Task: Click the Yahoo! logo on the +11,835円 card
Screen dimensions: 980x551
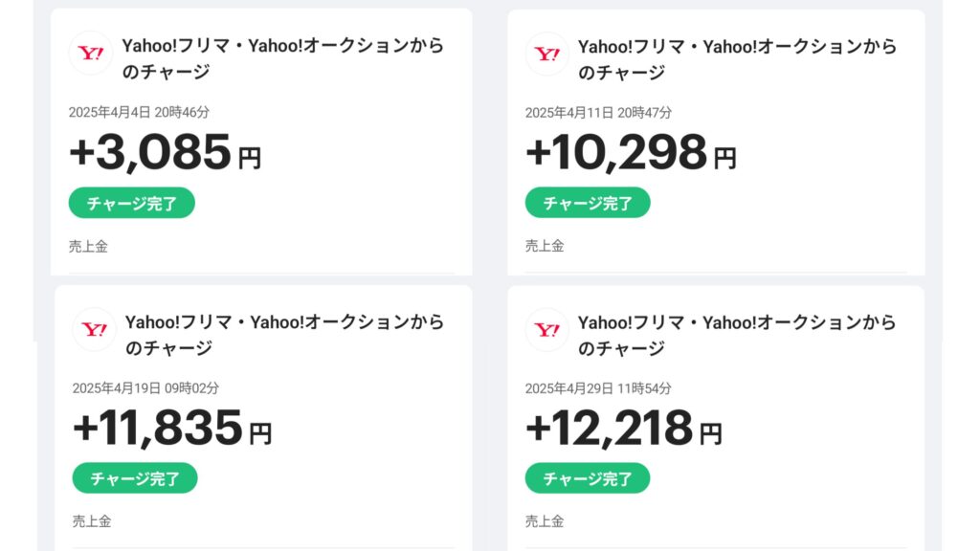Action: coord(95,330)
